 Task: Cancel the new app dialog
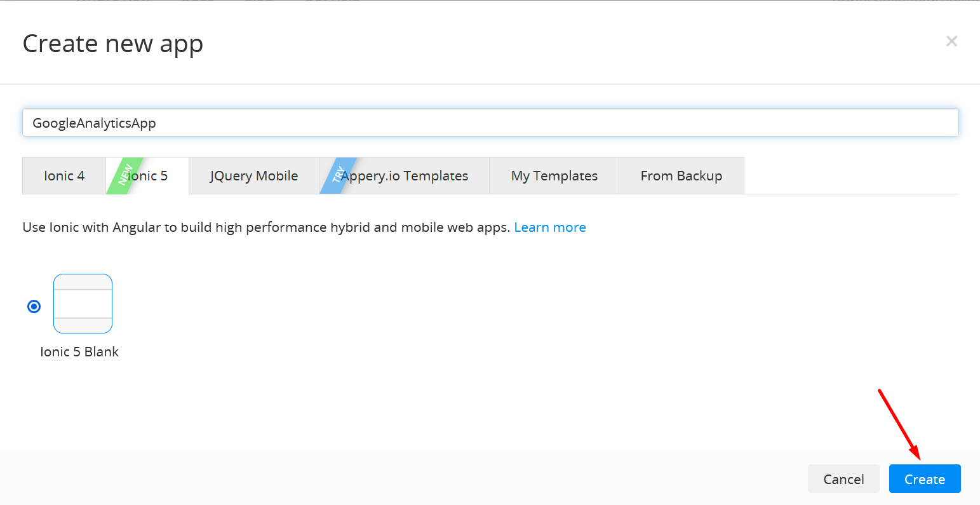[x=843, y=479]
